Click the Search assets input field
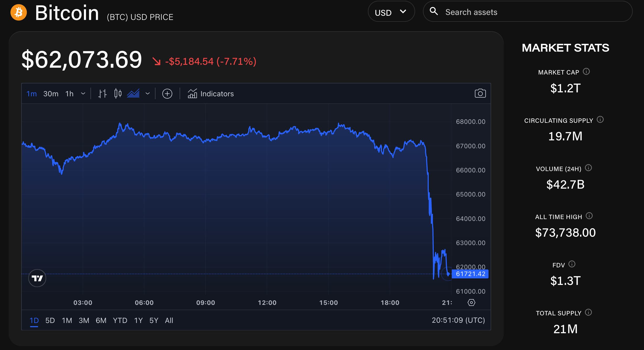Screen dimensions: 644x350 [535, 12]
